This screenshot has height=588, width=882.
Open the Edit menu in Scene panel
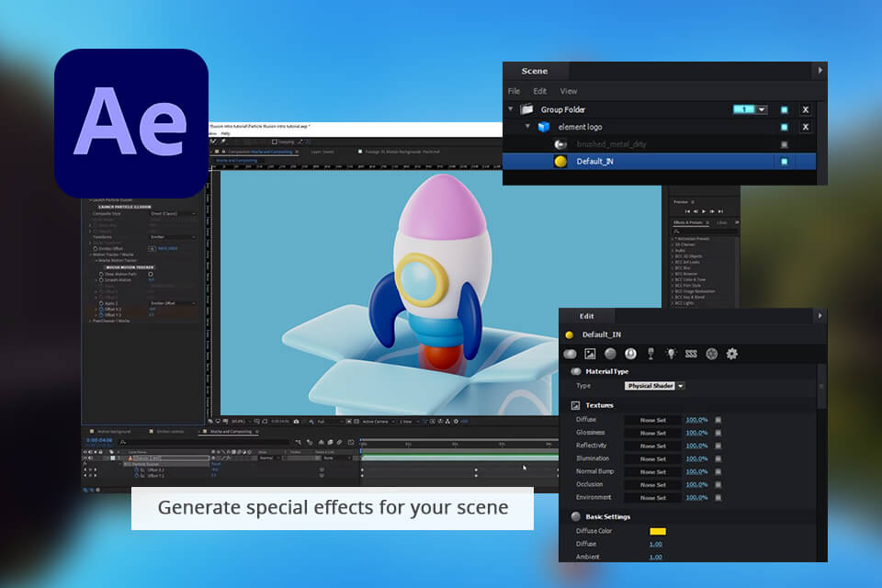coord(540,91)
